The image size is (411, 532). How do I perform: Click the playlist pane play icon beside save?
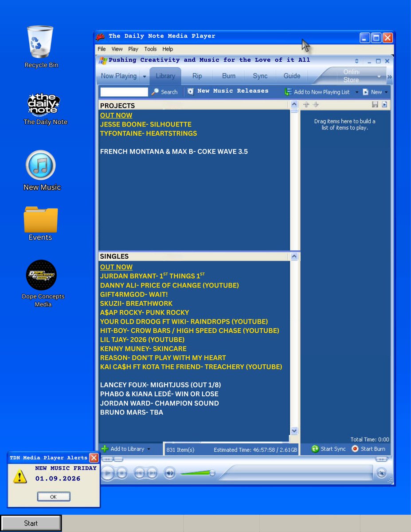(384, 105)
